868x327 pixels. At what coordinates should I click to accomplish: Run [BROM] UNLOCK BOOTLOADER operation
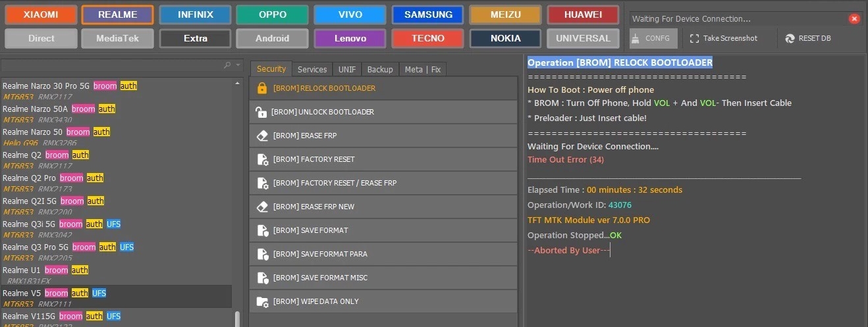pos(383,112)
